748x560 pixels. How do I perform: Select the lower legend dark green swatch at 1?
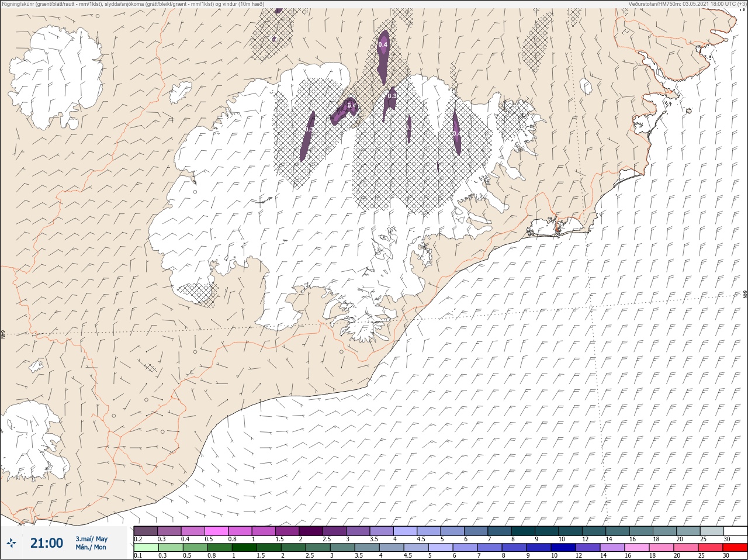pyautogui.click(x=244, y=548)
